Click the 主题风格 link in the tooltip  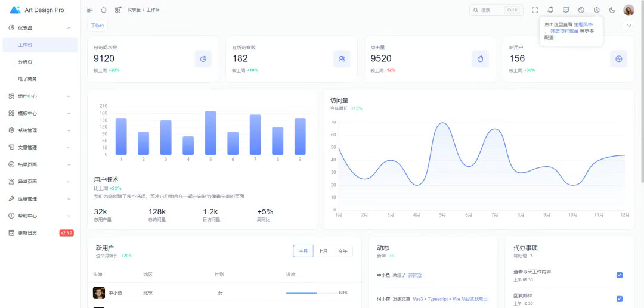point(583,24)
